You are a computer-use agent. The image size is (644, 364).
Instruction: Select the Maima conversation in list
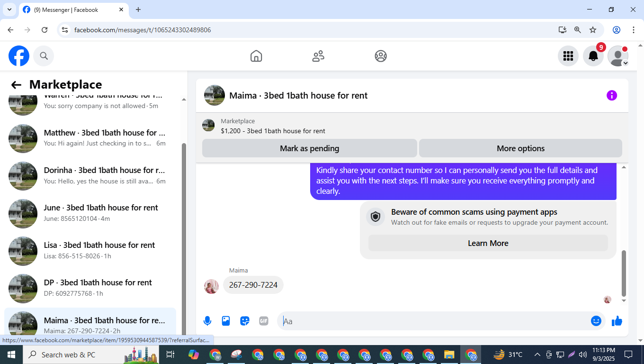coord(90,322)
